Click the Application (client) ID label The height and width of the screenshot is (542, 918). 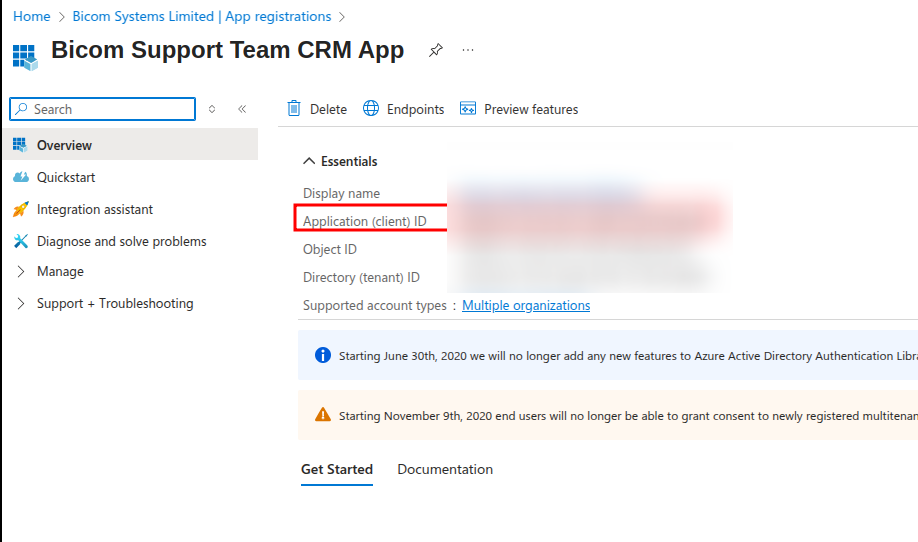point(364,221)
